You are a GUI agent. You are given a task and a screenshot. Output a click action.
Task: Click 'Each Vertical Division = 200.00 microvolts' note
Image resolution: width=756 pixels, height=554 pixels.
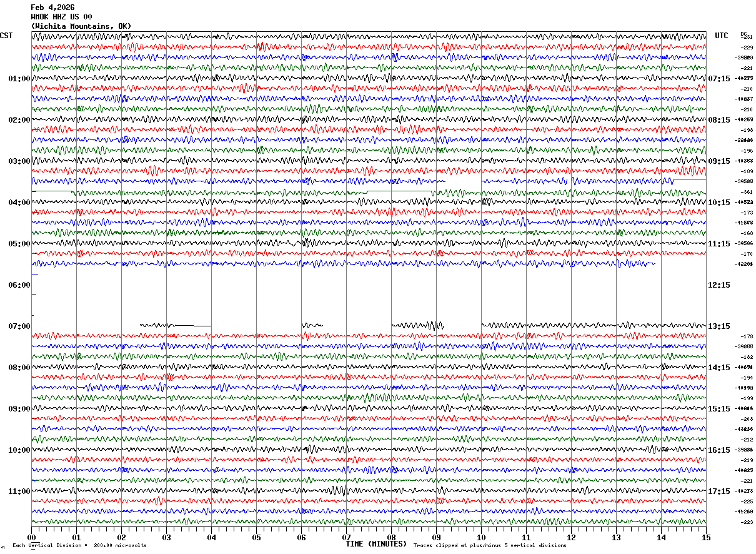point(79,545)
